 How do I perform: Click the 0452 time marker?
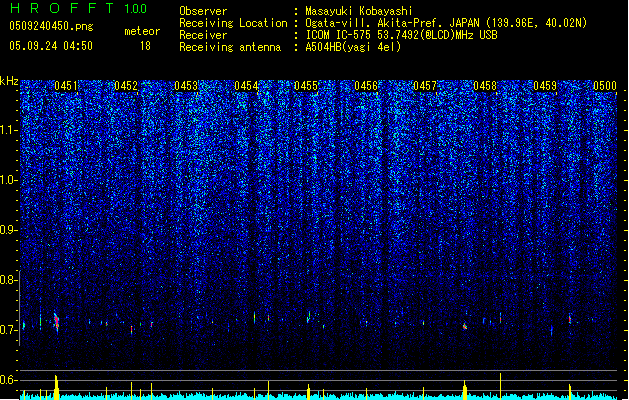click(126, 86)
